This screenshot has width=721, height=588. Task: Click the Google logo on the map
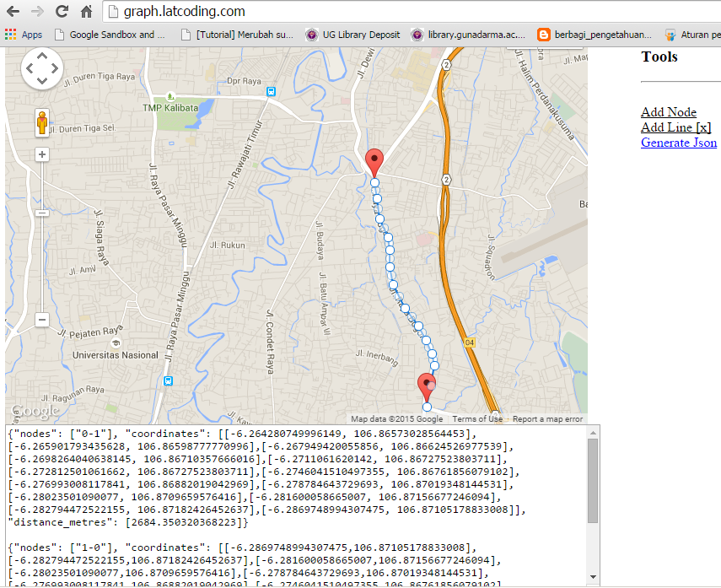coord(35,412)
